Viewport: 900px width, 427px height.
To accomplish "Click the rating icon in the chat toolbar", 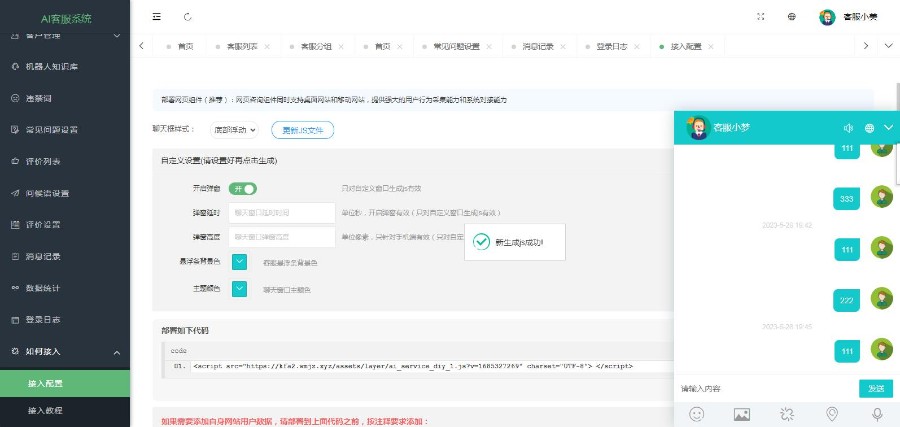I will (x=787, y=414).
